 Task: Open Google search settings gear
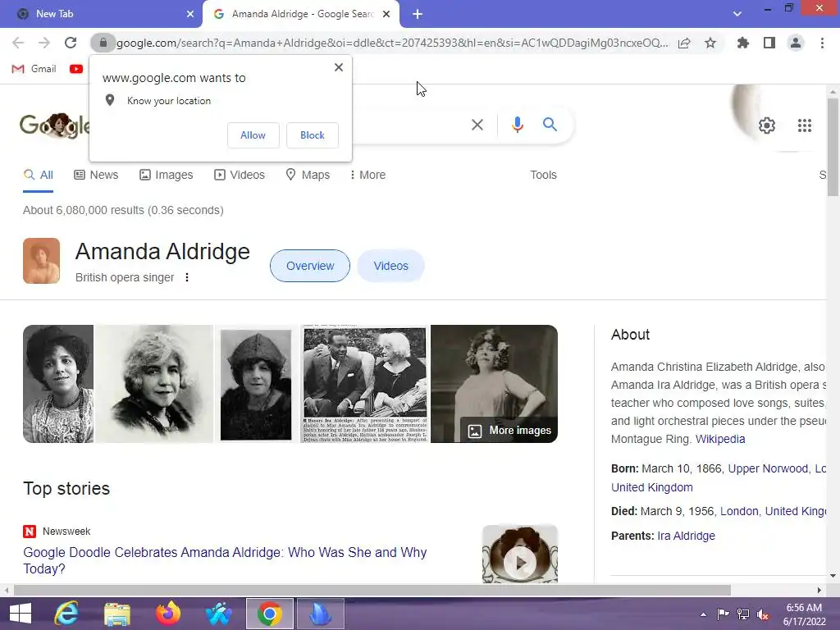click(x=767, y=126)
